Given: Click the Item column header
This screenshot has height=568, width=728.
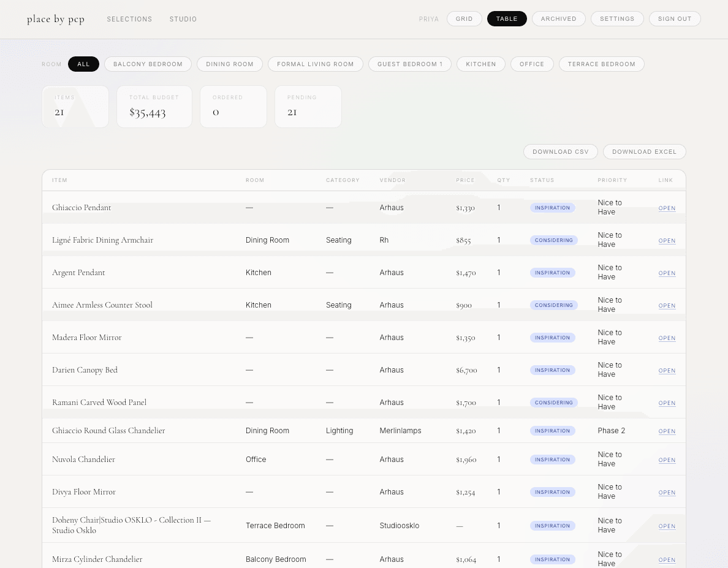Looking at the screenshot, I should click(x=59, y=180).
